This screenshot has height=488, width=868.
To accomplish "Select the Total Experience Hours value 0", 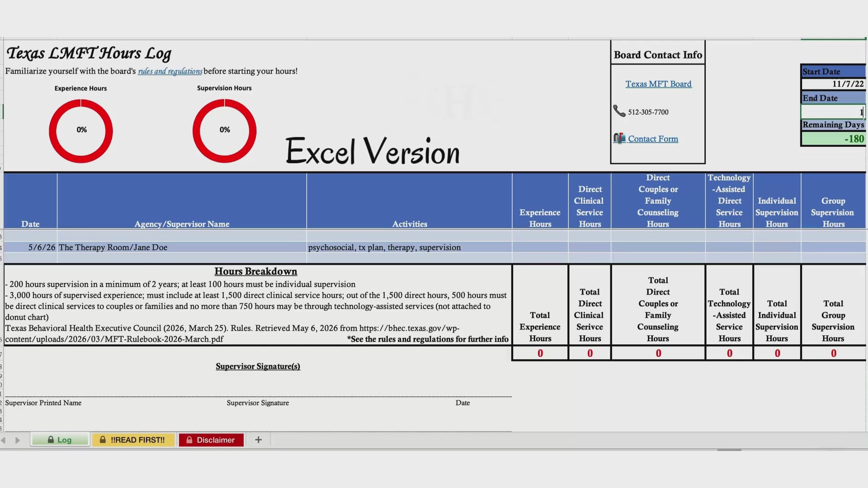I will tap(540, 353).
